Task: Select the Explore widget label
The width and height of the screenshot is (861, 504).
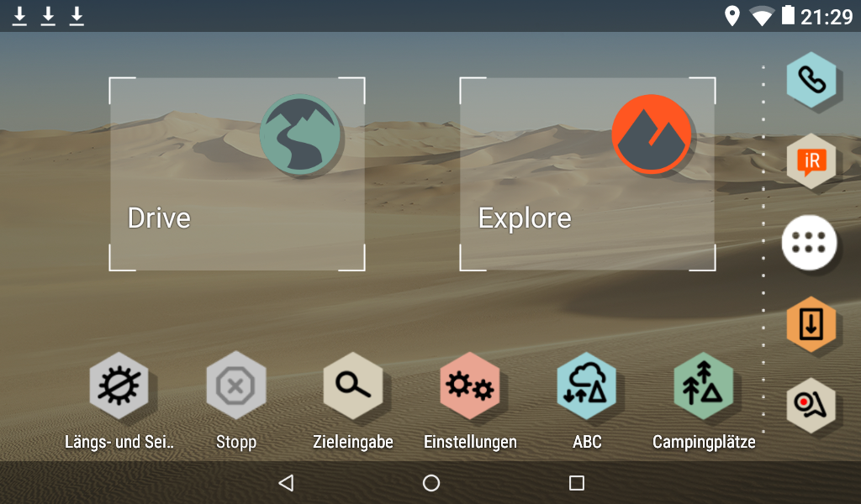Action: click(525, 219)
